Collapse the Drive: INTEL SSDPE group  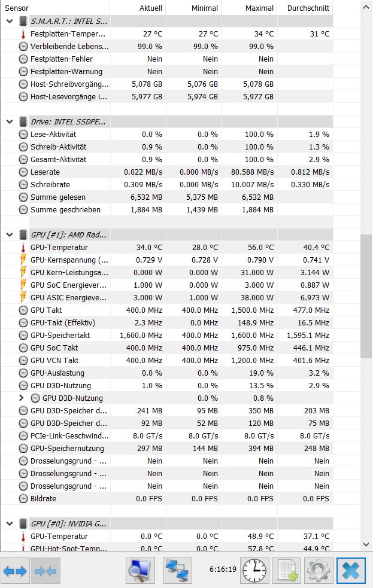pos(10,122)
